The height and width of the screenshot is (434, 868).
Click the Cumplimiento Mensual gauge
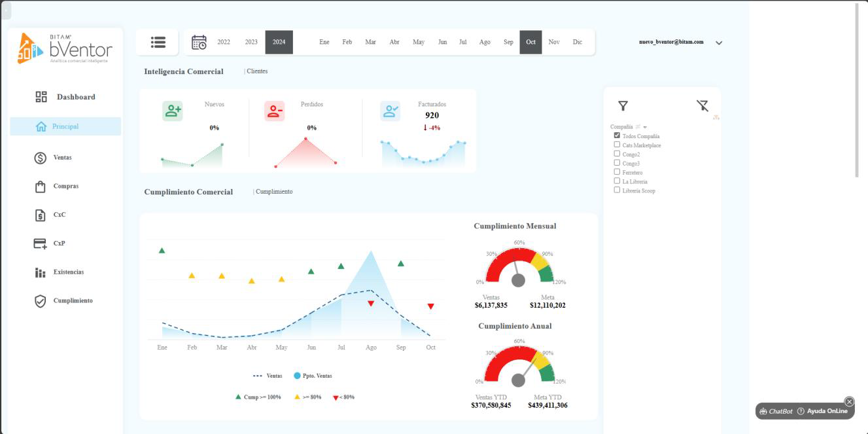(x=519, y=266)
